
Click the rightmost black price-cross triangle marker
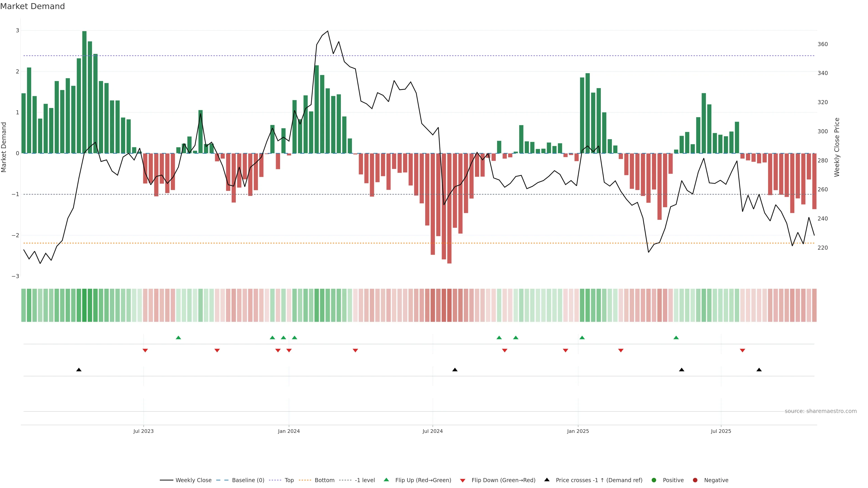click(759, 369)
